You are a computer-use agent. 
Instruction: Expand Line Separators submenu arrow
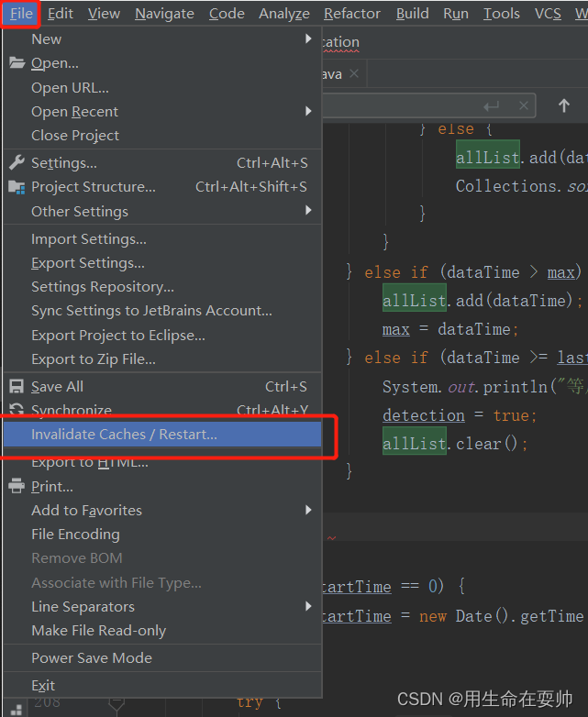[308, 606]
